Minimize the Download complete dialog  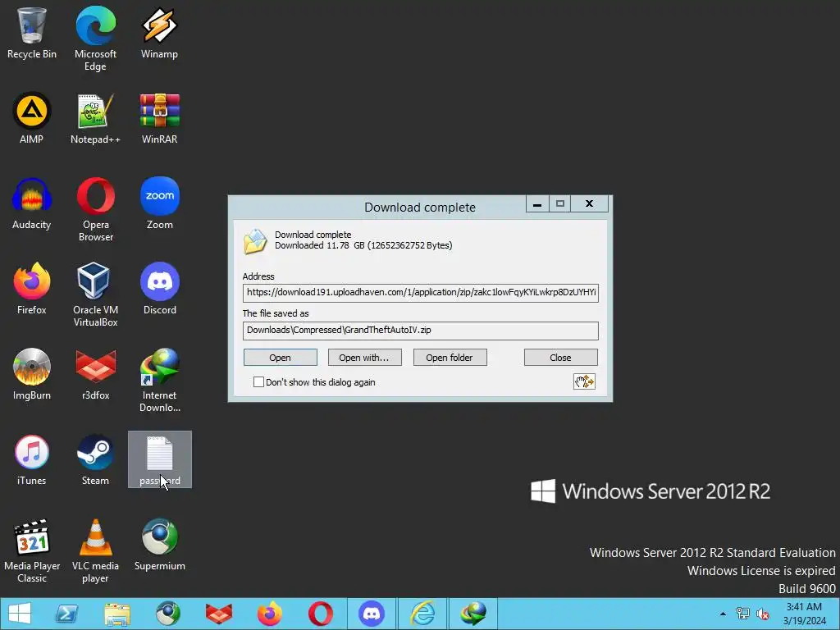[x=537, y=204]
